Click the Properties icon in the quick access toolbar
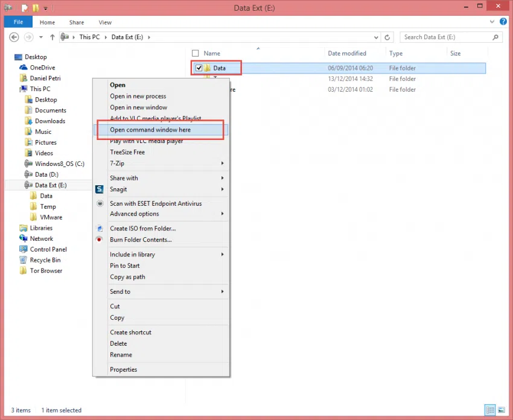Image resolution: width=513 pixels, height=420 pixels. click(x=25, y=8)
